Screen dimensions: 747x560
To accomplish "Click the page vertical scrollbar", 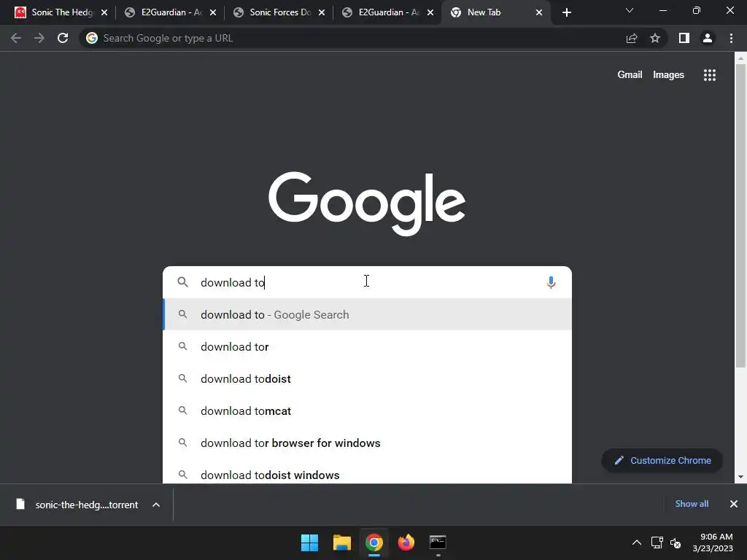I will tap(740, 216).
